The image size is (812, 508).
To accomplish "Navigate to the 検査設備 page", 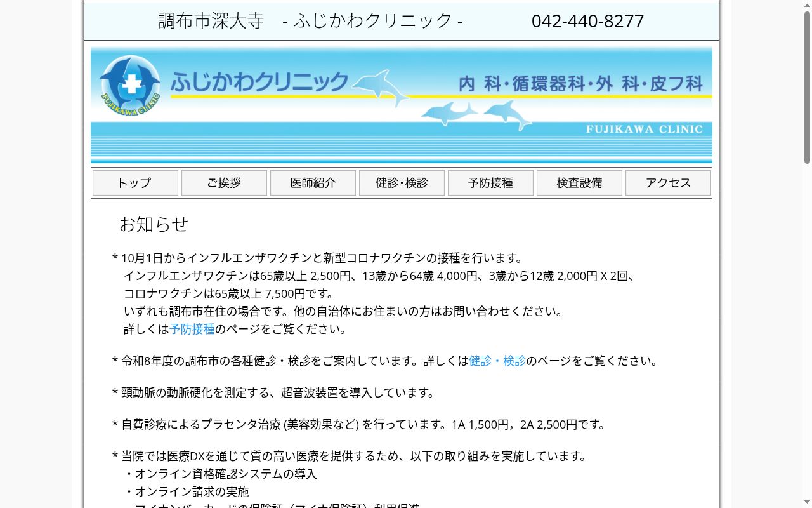I will click(x=579, y=183).
